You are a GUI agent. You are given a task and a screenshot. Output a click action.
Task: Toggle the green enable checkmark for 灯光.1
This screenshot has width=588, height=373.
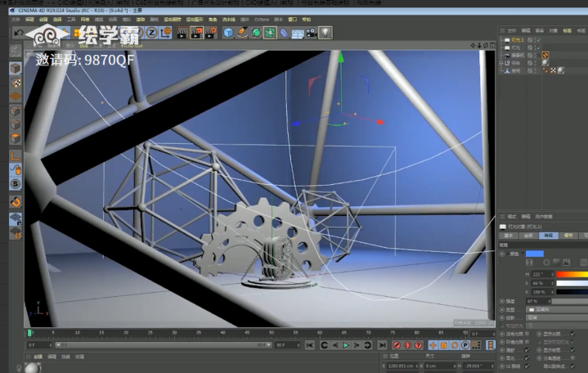click(x=538, y=40)
